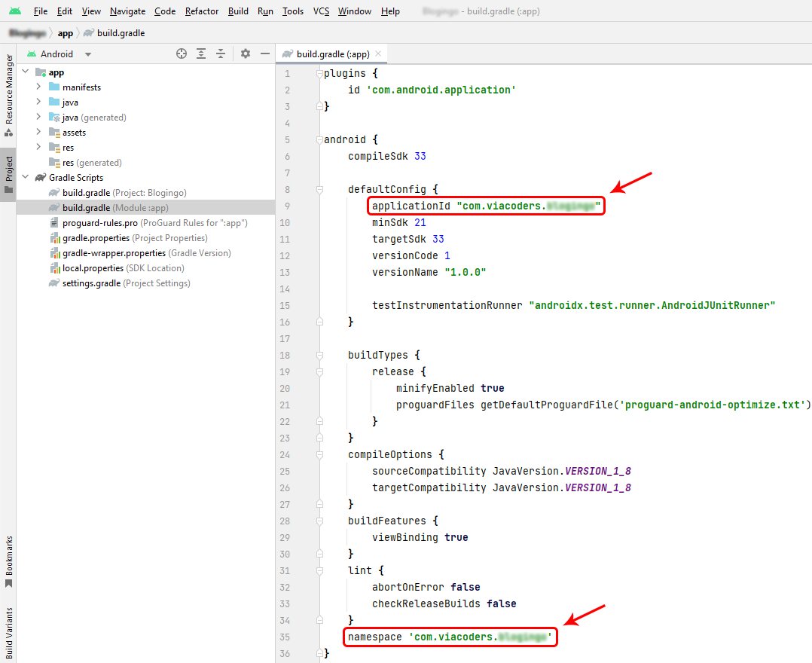Open the Android view selector dropdown
The image size is (812, 663).
(59, 54)
